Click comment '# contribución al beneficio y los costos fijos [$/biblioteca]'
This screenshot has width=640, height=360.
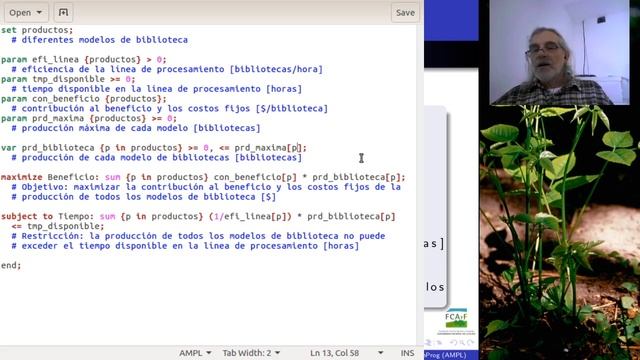pos(169,109)
